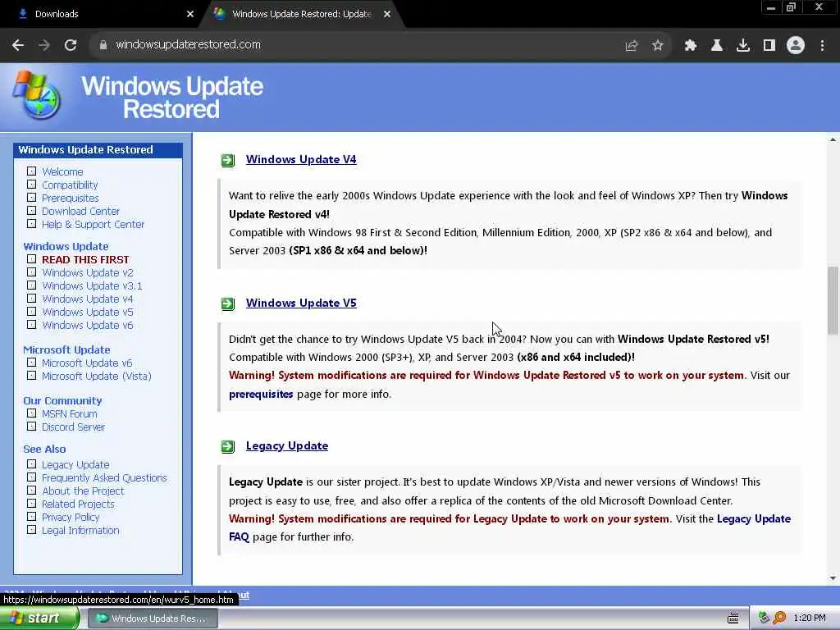Open Download Center in the sidebar
The width and height of the screenshot is (840, 630).
81,211
